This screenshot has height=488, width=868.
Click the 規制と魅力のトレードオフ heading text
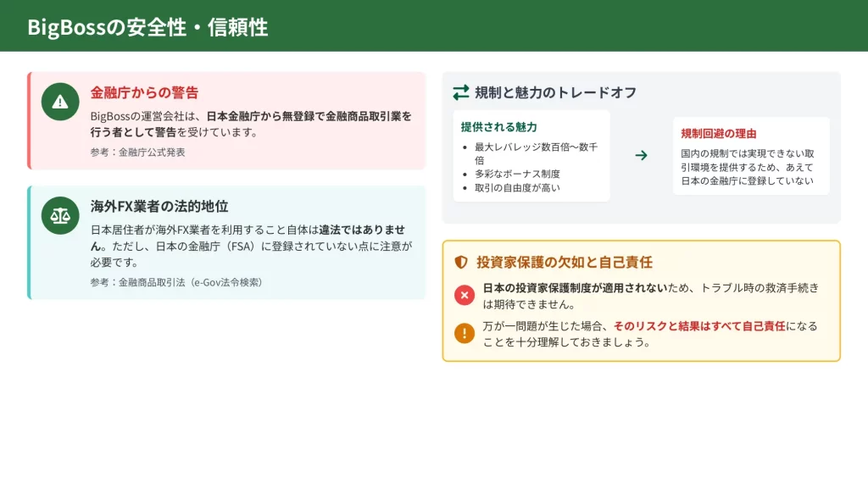click(555, 92)
